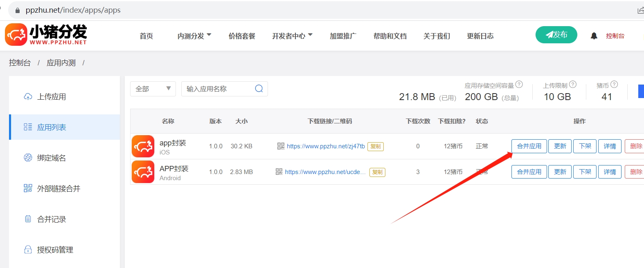The height and width of the screenshot is (268, 644).
Task: Expand the 开发者中心 navigation menu
Action: pos(292,36)
